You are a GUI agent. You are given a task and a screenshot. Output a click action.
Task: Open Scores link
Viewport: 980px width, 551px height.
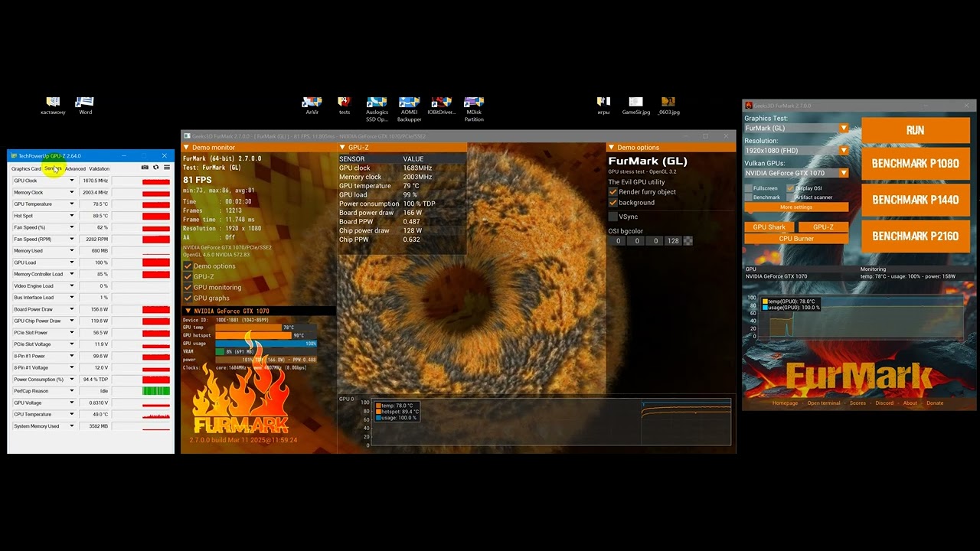[857, 403]
